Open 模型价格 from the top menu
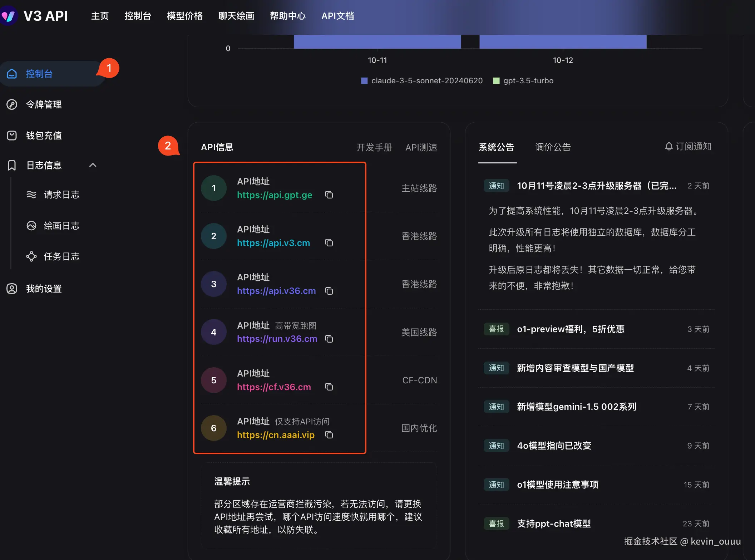755x560 pixels. click(x=184, y=16)
